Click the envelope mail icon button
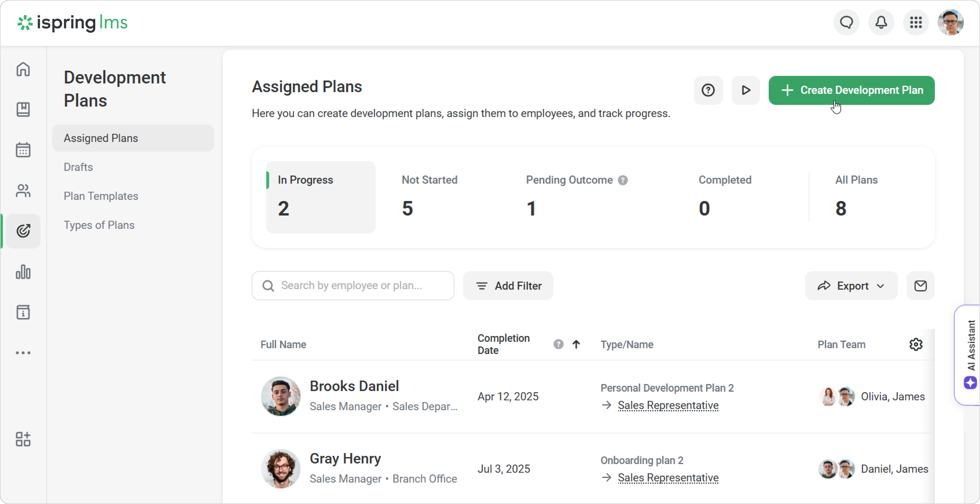 coord(920,286)
